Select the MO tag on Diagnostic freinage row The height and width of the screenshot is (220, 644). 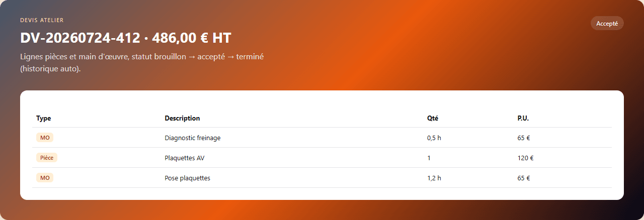tap(45, 138)
